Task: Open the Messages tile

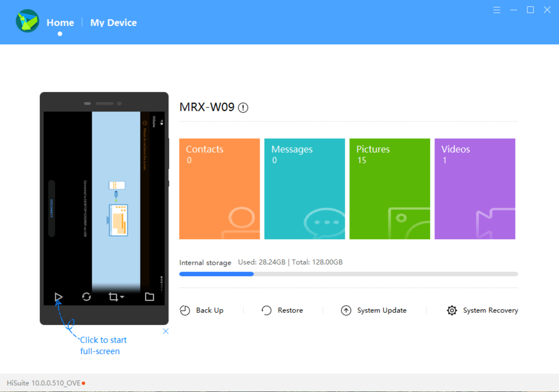Action: [304, 189]
